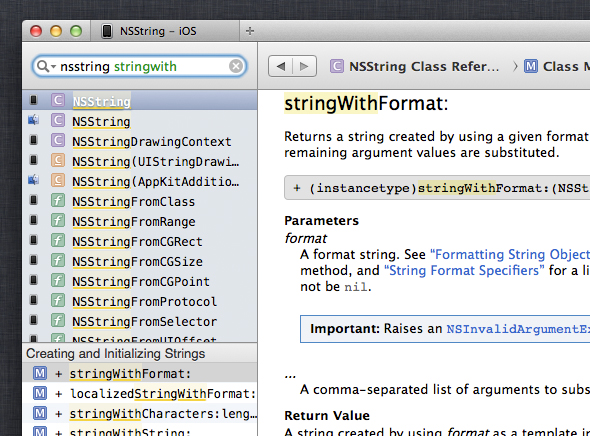
Task: Click the M method icon for localizedStringWithFormat:
Action: (40, 393)
